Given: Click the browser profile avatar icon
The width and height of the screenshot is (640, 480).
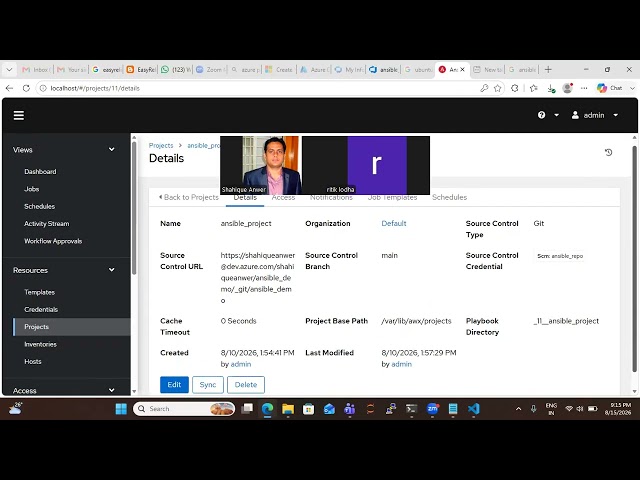Looking at the screenshot, I should click(x=567, y=88).
